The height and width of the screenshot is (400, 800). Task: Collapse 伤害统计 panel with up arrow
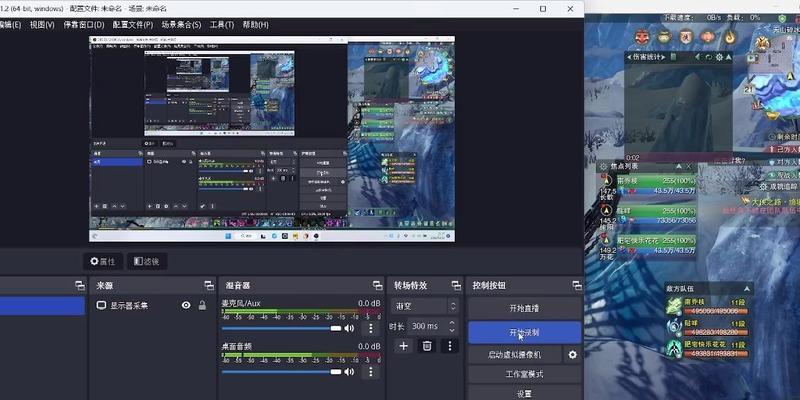[729, 57]
